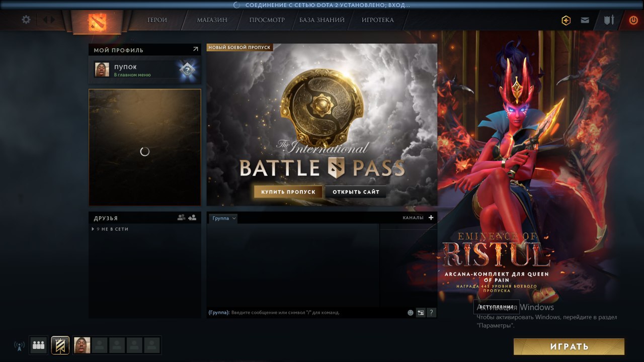The width and height of the screenshot is (644, 362).
Task: Open profile via arrow in МОЙ ПРОФИЛЬ header
Action: pyautogui.click(x=195, y=49)
